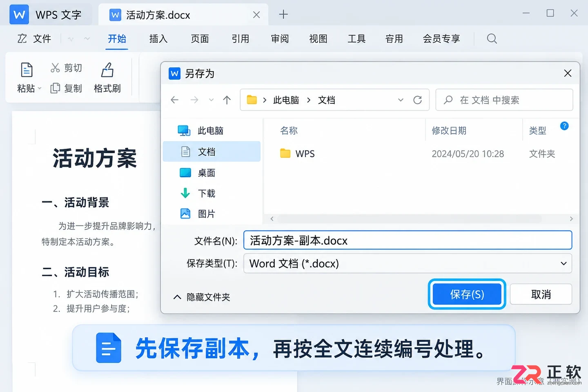588x392 pixels.
Task: Click the Copy tool in ribbon
Action: tap(66, 88)
